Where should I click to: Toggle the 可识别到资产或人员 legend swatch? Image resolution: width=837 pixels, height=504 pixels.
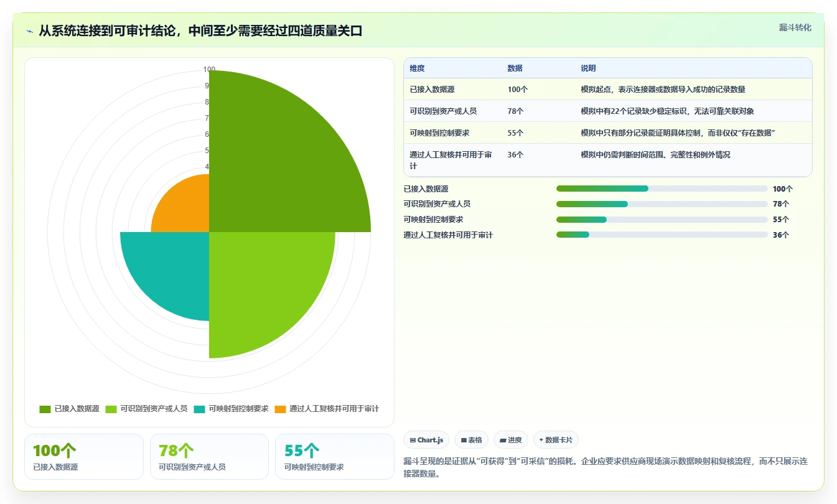click(111, 409)
